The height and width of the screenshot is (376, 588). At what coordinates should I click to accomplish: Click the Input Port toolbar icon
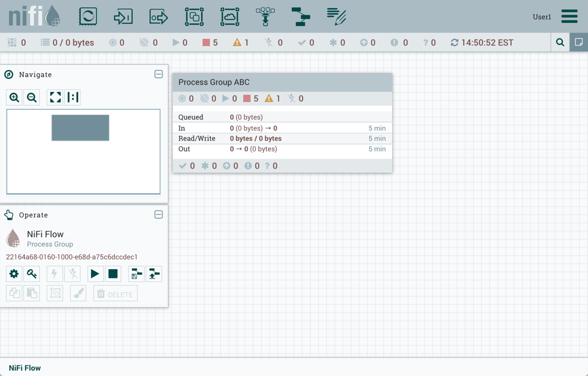click(x=123, y=16)
